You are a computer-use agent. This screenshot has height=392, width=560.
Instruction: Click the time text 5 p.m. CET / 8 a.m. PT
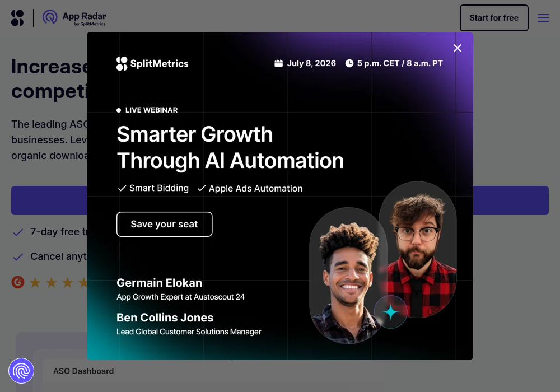pos(400,63)
